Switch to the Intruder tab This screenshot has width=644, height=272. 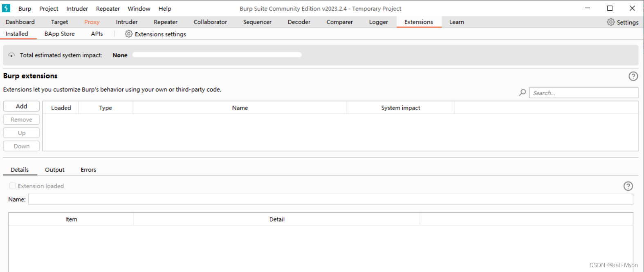tap(126, 22)
